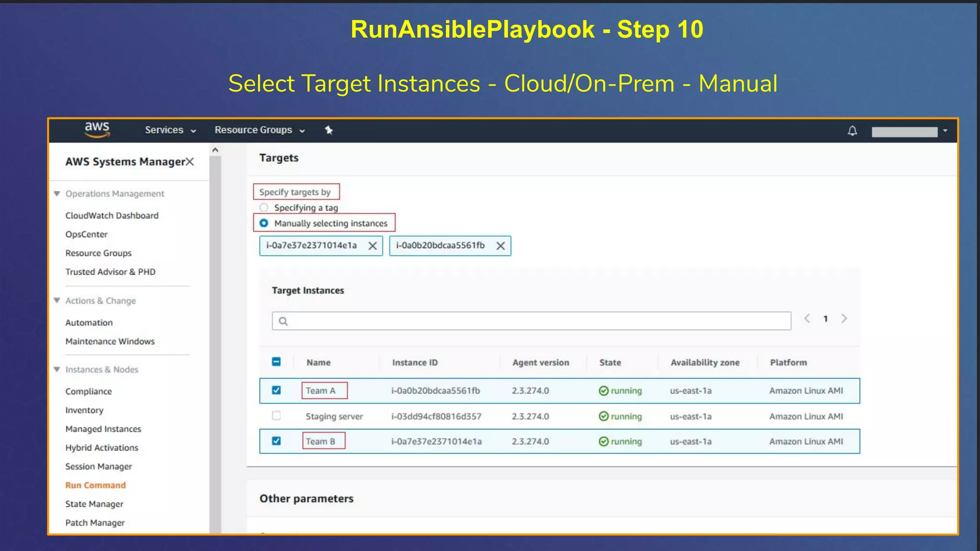Image resolution: width=980 pixels, height=551 pixels.
Task: Go to Automation
Action: click(x=89, y=323)
